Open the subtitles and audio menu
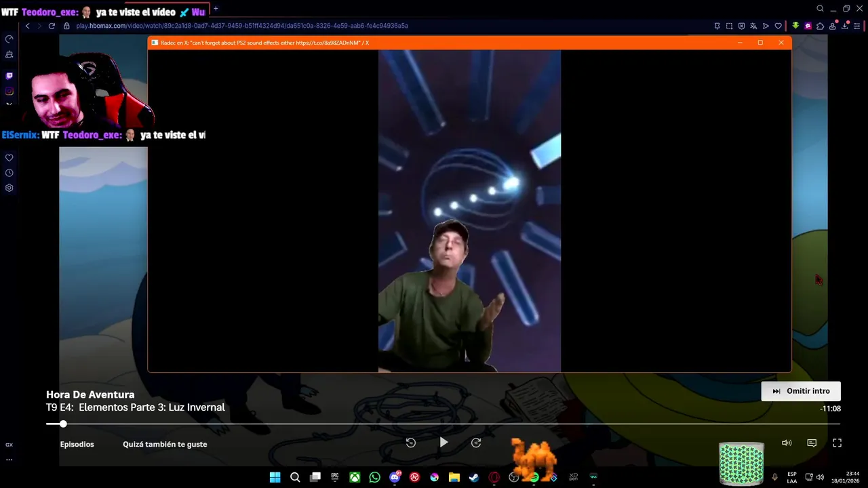The width and height of the screenshot is (868, 488). 812,443
